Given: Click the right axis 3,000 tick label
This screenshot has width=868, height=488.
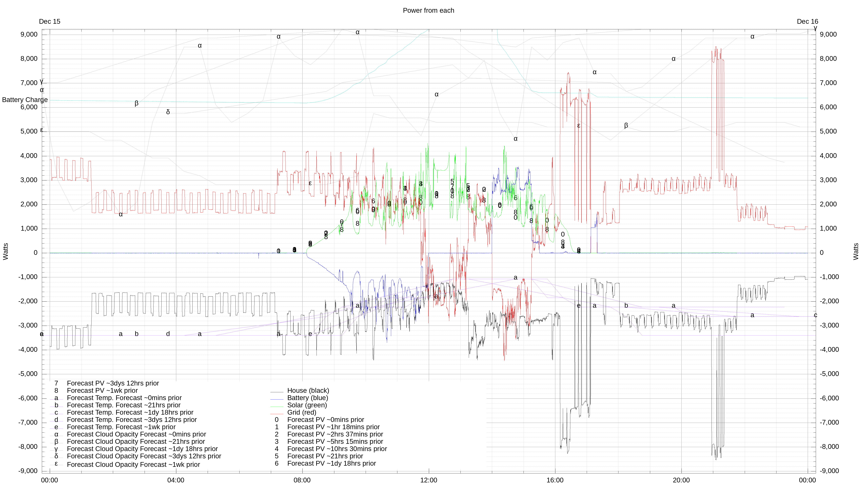Looking at the screenshot, I should coord(828,180).
